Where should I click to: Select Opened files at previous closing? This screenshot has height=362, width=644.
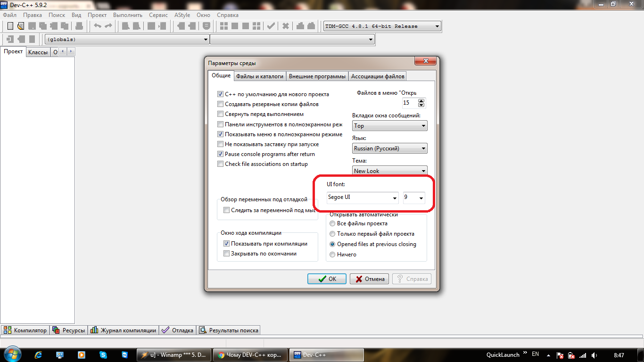(332, 244)
